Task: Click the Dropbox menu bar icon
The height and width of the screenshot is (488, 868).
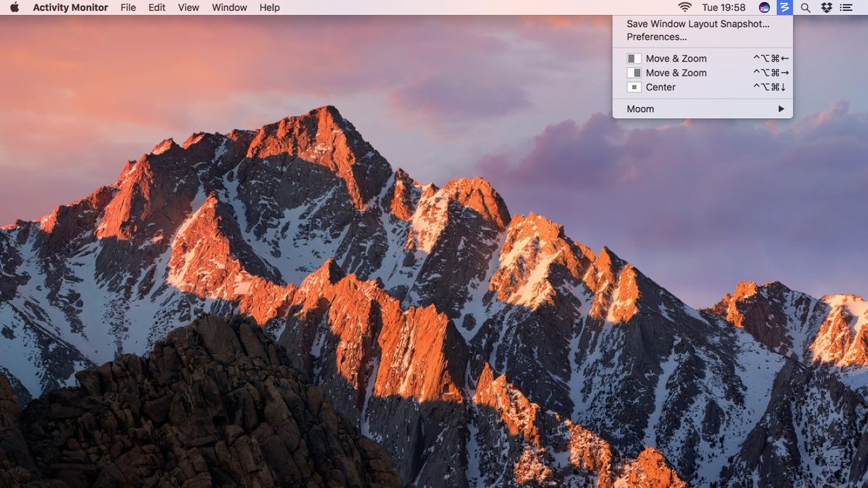Action: 825,7
